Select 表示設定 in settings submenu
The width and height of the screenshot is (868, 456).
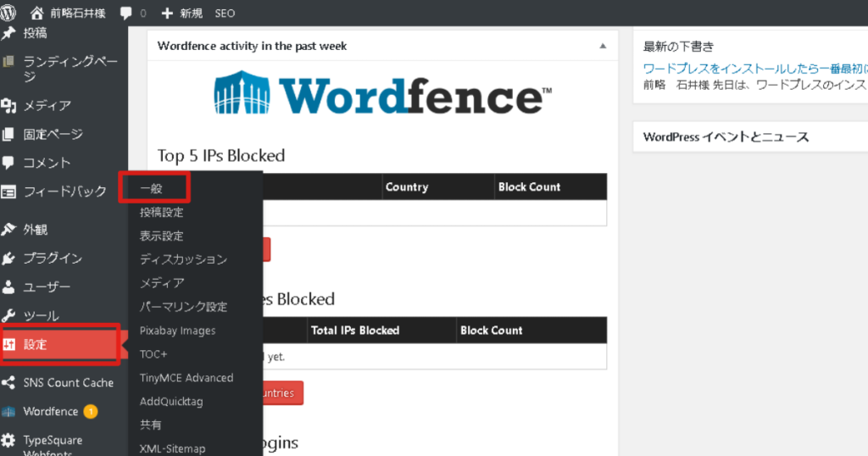[x=162, y=236]
